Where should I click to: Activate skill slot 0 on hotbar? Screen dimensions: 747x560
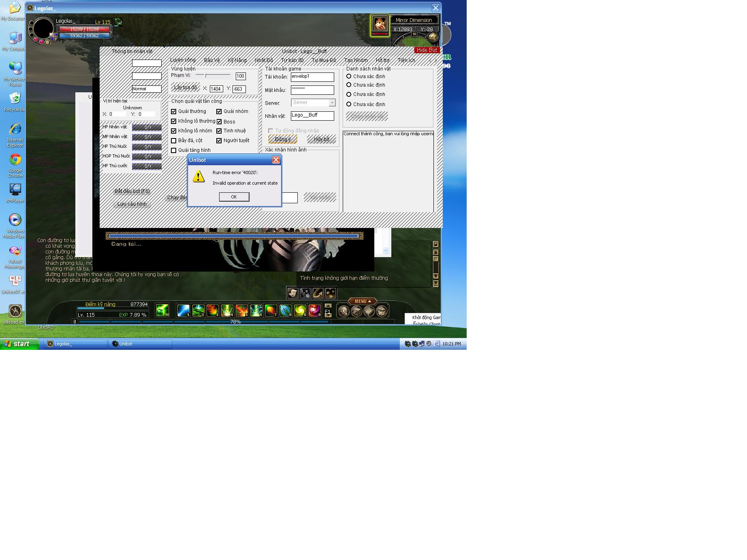pyautogui.click(x=315, y=311)
